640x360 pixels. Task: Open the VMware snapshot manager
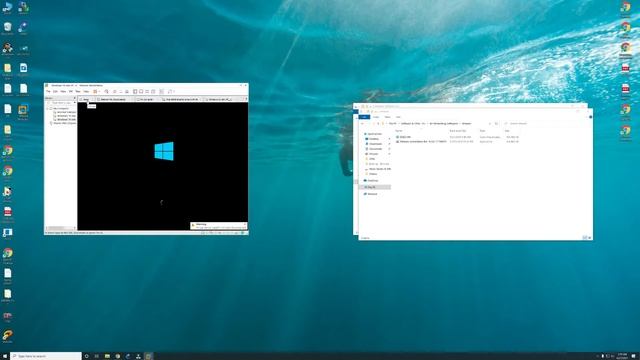127,91
